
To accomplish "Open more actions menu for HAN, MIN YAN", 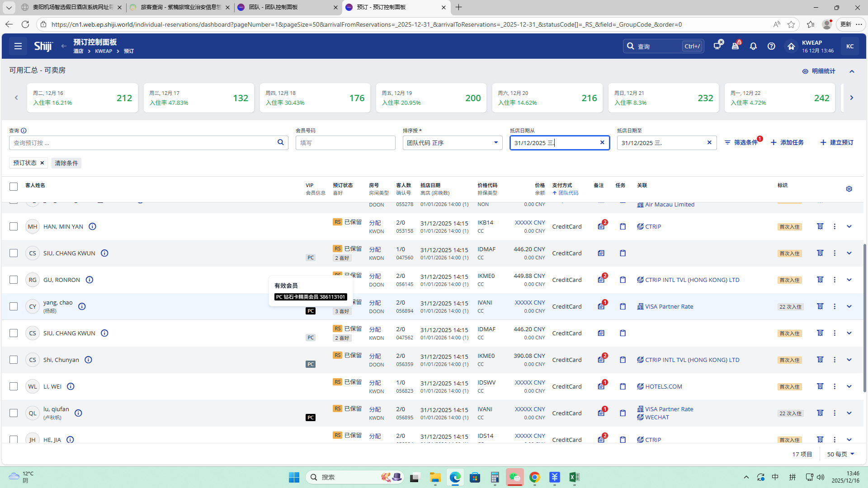I will 835,226.
